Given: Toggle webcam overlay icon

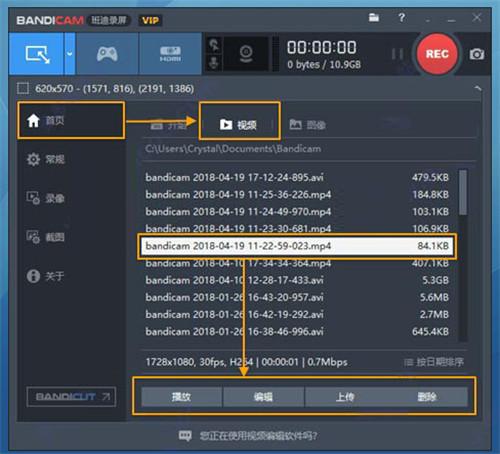Looking at the screenshot, I should [246, 54].
